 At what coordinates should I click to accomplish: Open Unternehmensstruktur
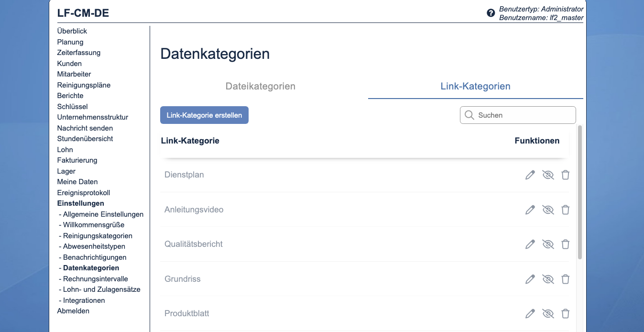coord(93,117)
